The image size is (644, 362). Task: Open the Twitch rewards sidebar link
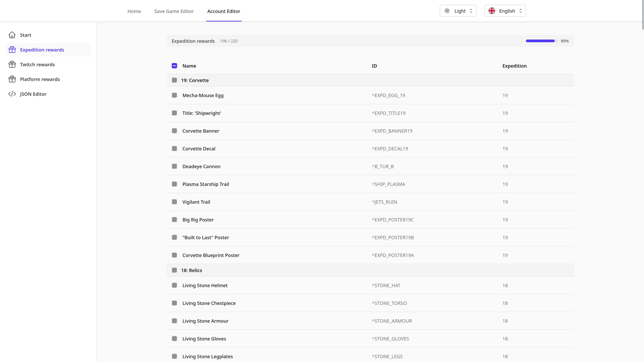click(x=37, y=64)
